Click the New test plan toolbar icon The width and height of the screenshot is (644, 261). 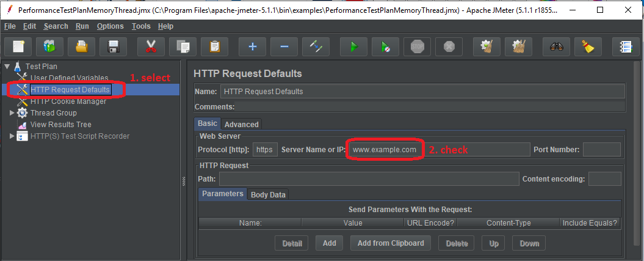[18, 46]
